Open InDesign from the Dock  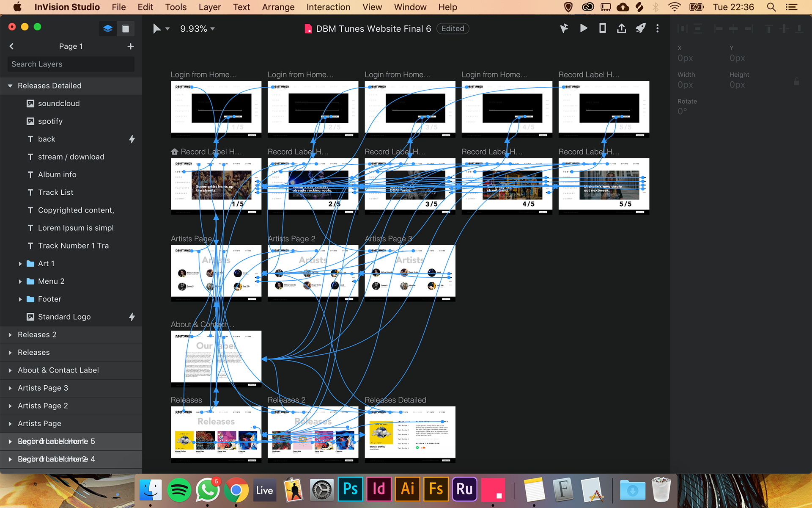coord(379,489)
